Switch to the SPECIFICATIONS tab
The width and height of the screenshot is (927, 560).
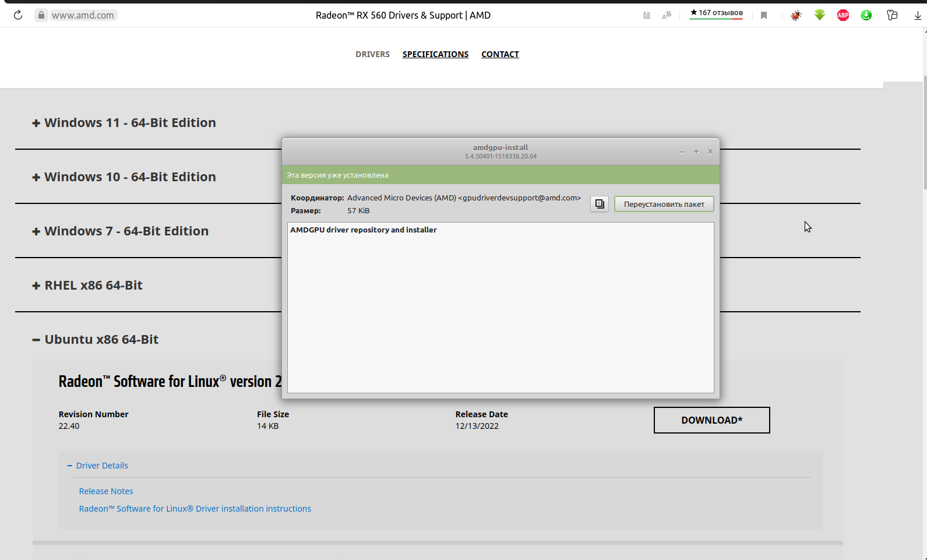(435, 54)
